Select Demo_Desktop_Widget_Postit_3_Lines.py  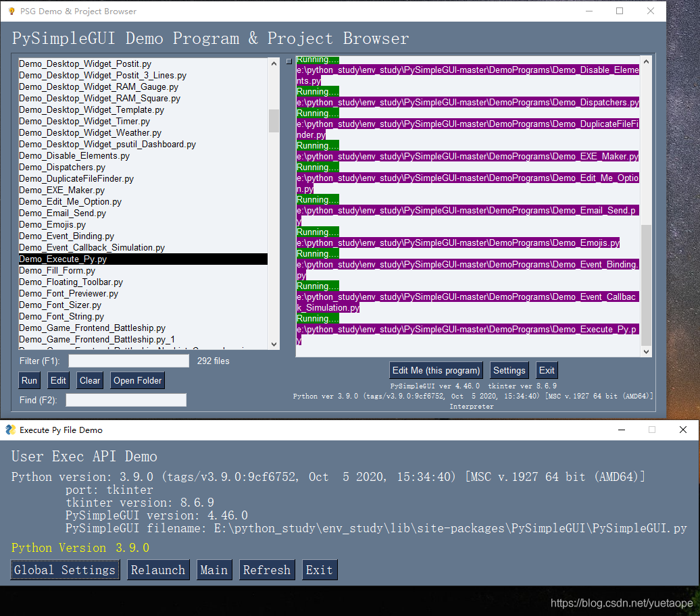click(x=143, y=76)
